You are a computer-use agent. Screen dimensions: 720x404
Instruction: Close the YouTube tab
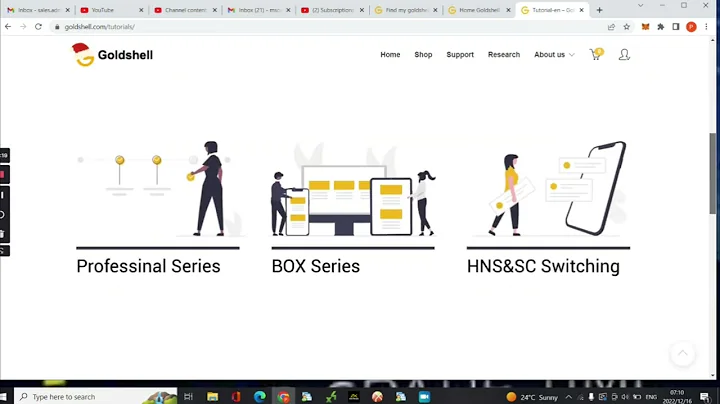tap(141, 10)
